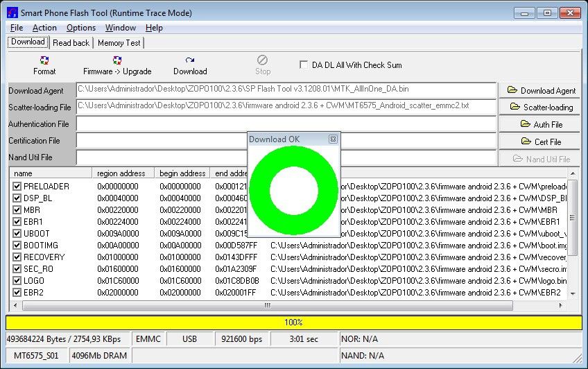This screenshot has width=588, height=369.
Task: Click the MT6575_S01 chip status entry
Action: pyautogui.click(x=36, y=356)
